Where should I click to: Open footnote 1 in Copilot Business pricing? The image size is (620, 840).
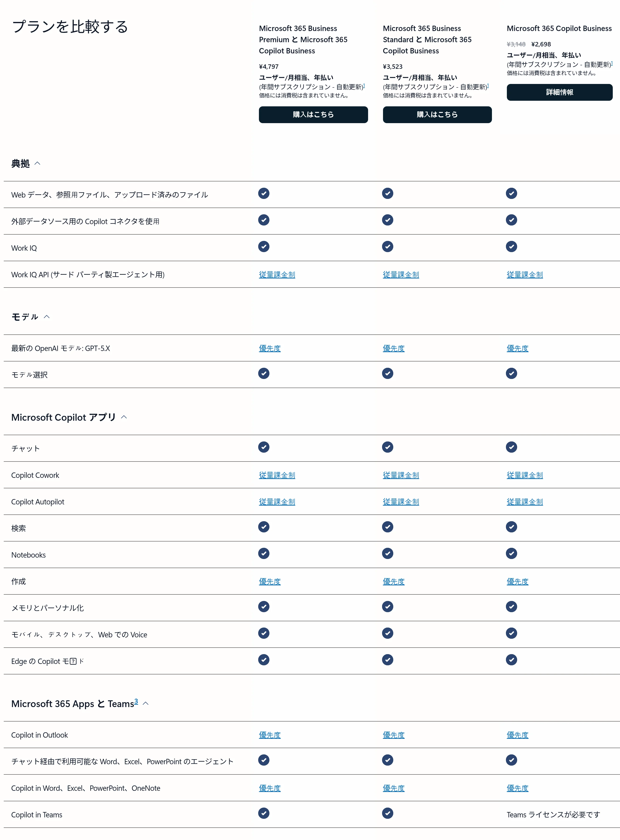[x=612, y=63]
